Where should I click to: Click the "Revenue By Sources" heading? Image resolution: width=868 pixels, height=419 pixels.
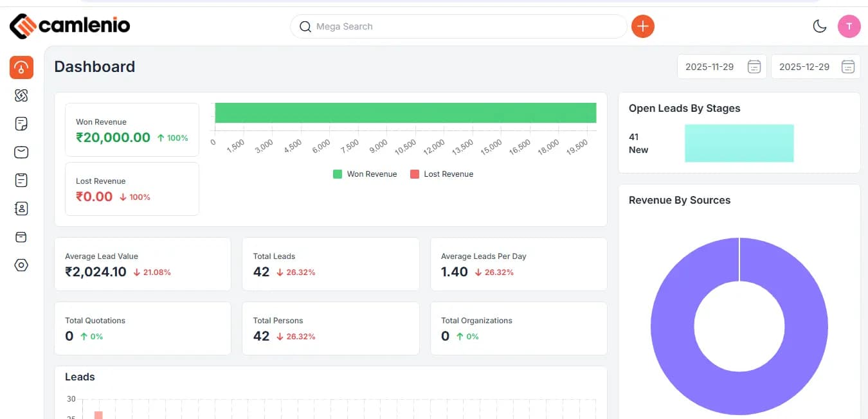pyautogui.click(x=680, y=201)
